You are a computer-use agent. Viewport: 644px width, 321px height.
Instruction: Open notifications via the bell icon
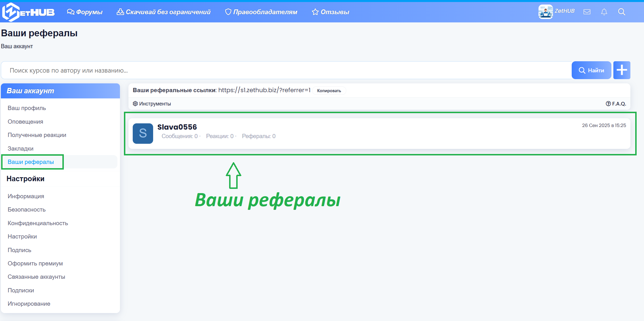pyautogui.click(x=604, y=12)
